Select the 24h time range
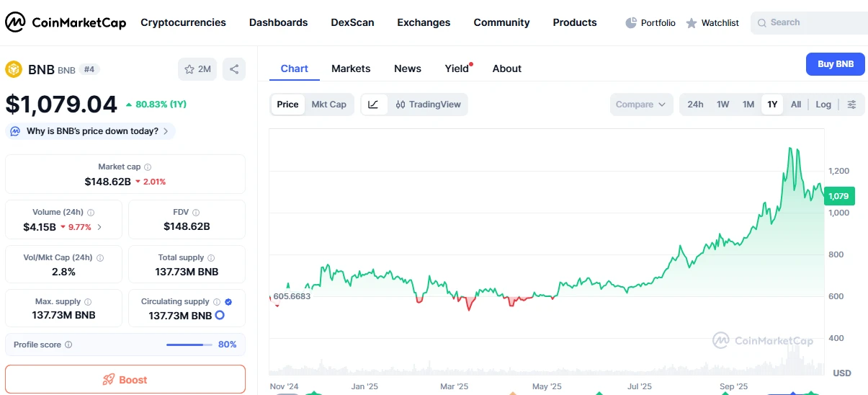This screenshot has height=395, width=868. pos(695,105)
